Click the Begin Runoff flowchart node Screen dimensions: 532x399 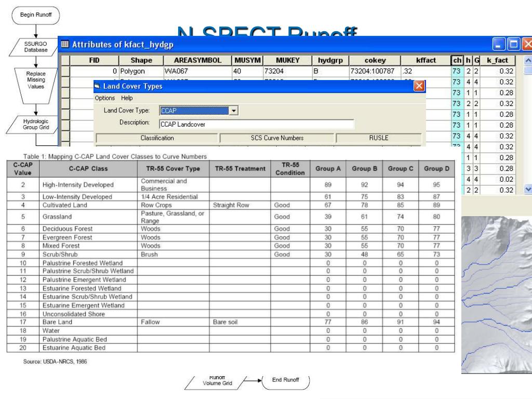pyautogui.click(x=36, y=15)
